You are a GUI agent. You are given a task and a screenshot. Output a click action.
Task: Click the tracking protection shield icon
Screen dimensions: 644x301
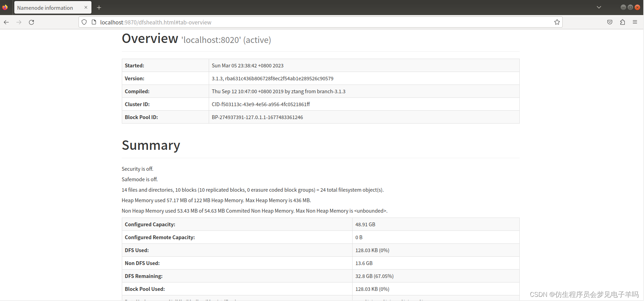coord(84,22)
